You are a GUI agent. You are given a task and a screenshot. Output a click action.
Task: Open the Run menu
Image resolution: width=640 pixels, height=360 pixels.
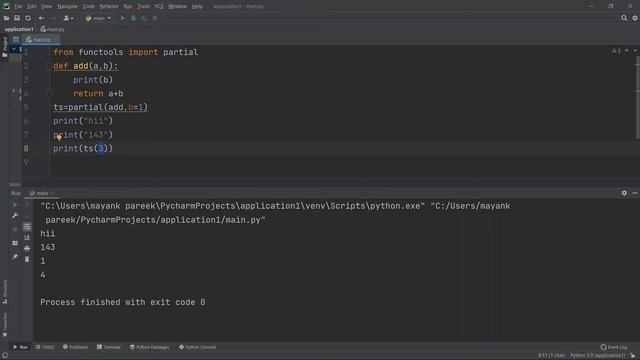click(x=128, y=6)
